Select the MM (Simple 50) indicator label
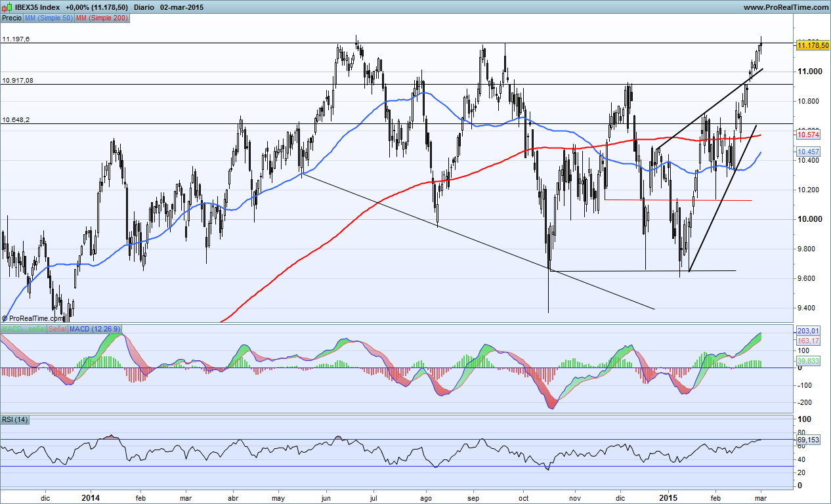 pos(48,18)
